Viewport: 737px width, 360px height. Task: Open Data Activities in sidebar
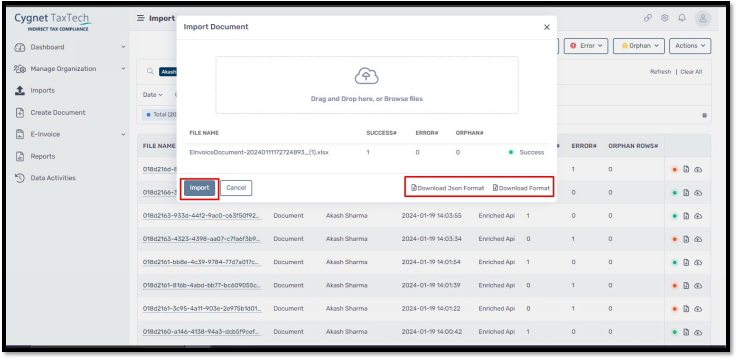pyautogui.click(x=53, y=178)
